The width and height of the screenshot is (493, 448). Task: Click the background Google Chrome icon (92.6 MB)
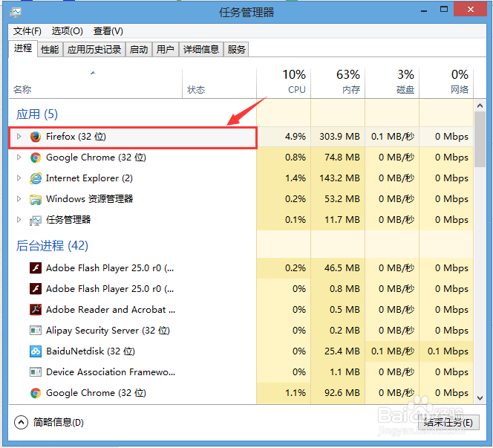tap(36, 393)
